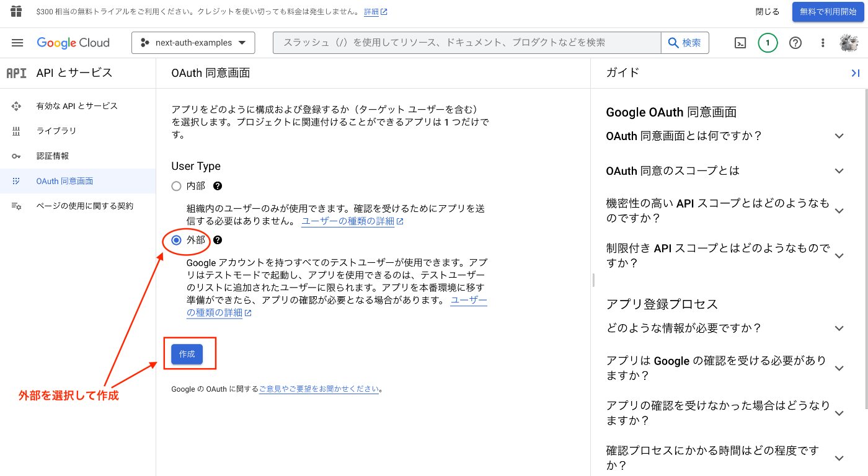Click the 有効な API とサービス icon

coord(17,106)
